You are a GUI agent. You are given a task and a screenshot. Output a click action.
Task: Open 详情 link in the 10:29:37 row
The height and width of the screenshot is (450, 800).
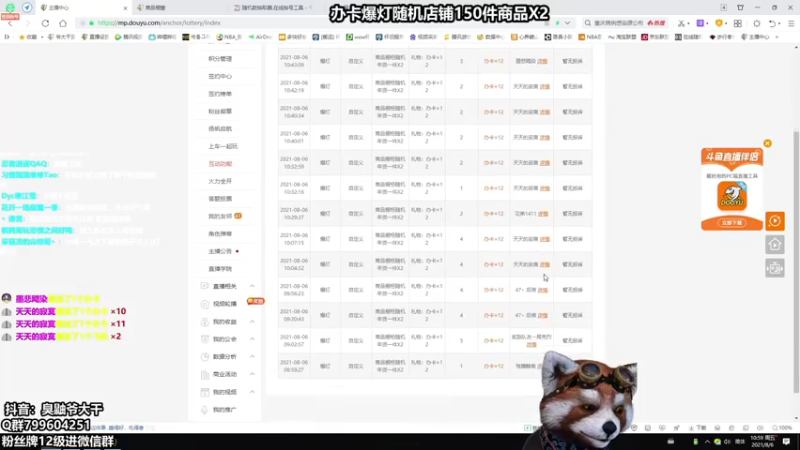543,214
